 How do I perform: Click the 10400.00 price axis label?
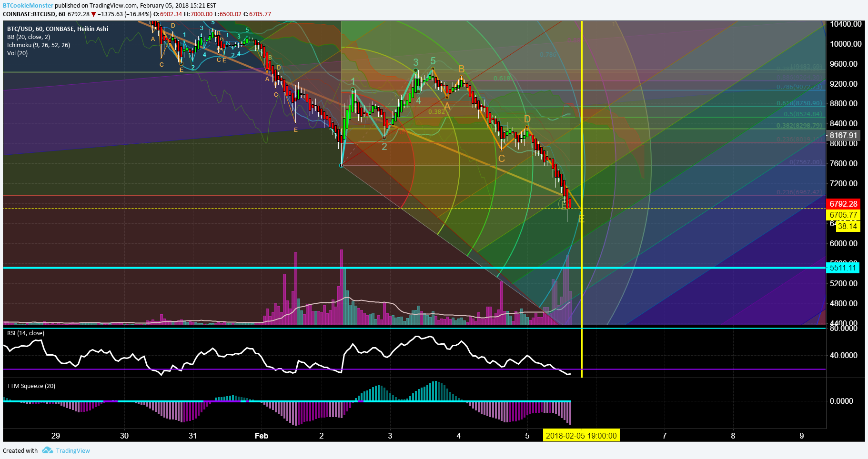pos(846,24)
